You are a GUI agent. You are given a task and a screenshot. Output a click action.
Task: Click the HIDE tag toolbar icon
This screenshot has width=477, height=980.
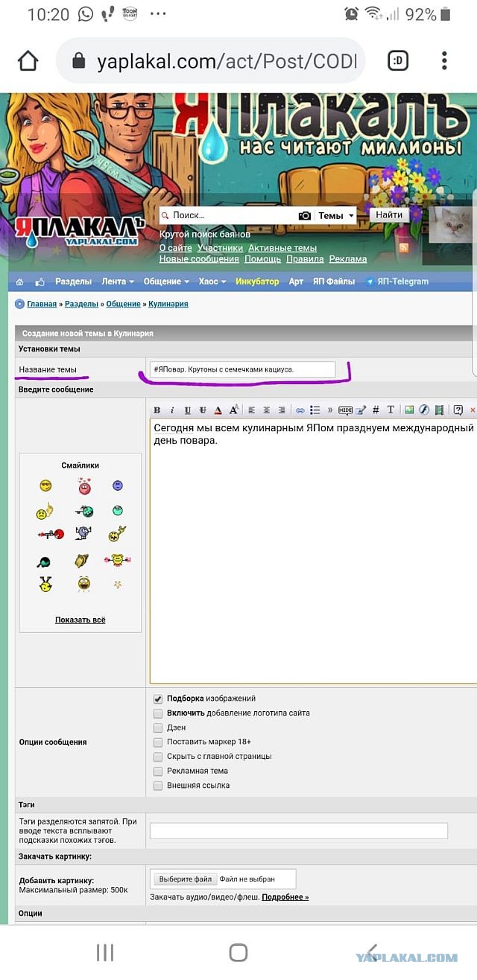tap(345, 410)
